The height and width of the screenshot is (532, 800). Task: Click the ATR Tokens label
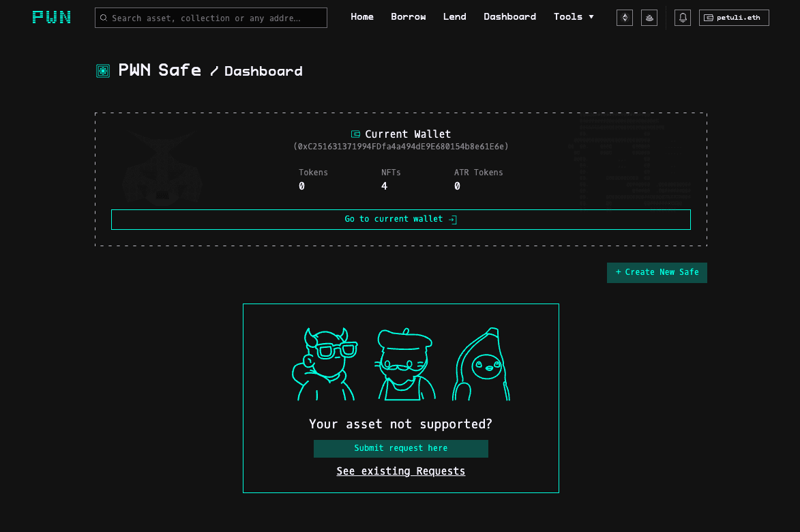tap(479, 173)
